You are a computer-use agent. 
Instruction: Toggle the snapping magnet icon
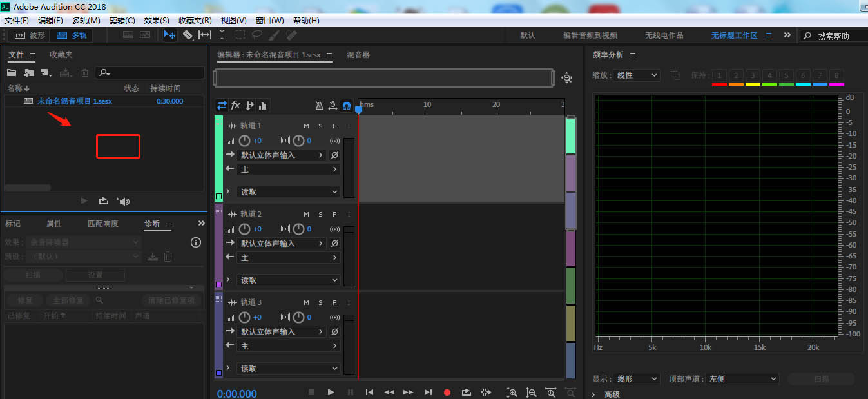point(346,106)
